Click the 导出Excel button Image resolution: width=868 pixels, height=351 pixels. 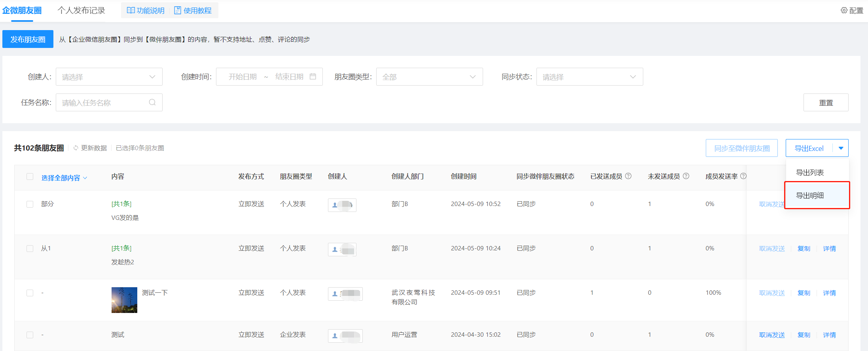click(x=809, y=148)
